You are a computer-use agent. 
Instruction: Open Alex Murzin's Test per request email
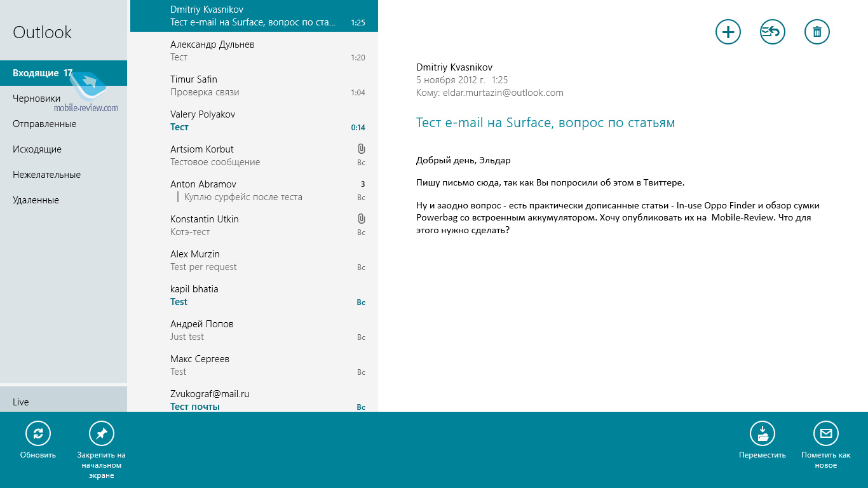(254, 261)
